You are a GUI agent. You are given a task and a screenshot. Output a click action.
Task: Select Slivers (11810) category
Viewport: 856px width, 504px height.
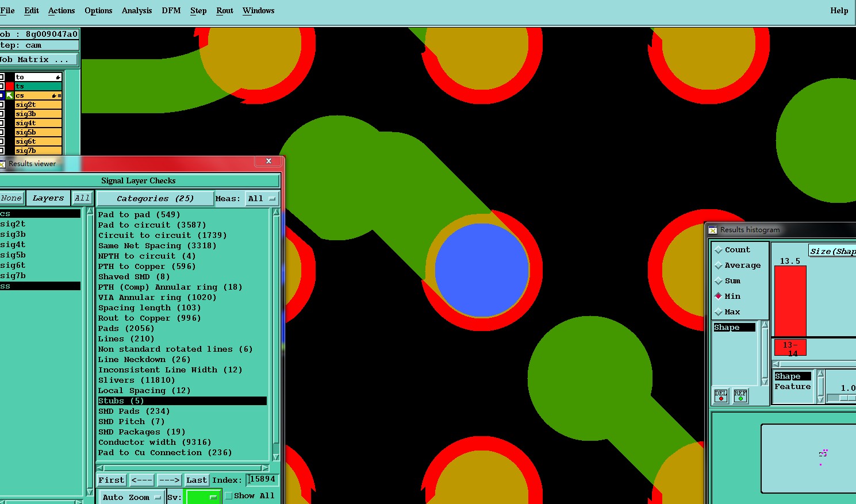click(x=136, y=380)
